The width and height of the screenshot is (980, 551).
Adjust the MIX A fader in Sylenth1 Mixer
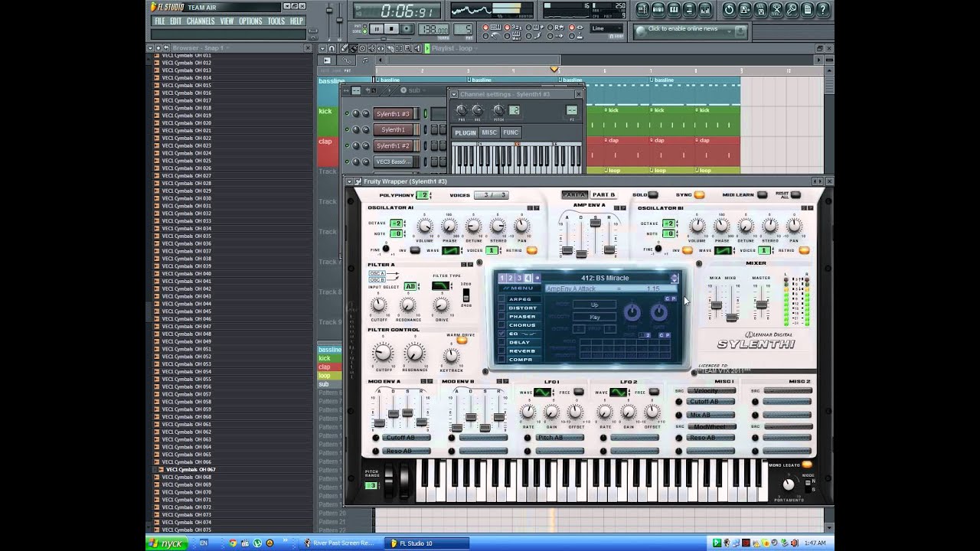coord(716,304)
